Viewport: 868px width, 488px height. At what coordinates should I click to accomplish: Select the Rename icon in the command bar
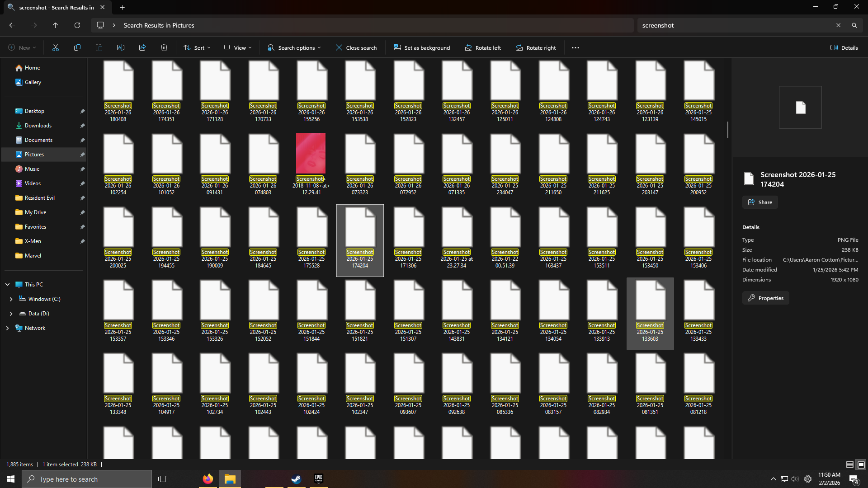(x=120, y=47)
